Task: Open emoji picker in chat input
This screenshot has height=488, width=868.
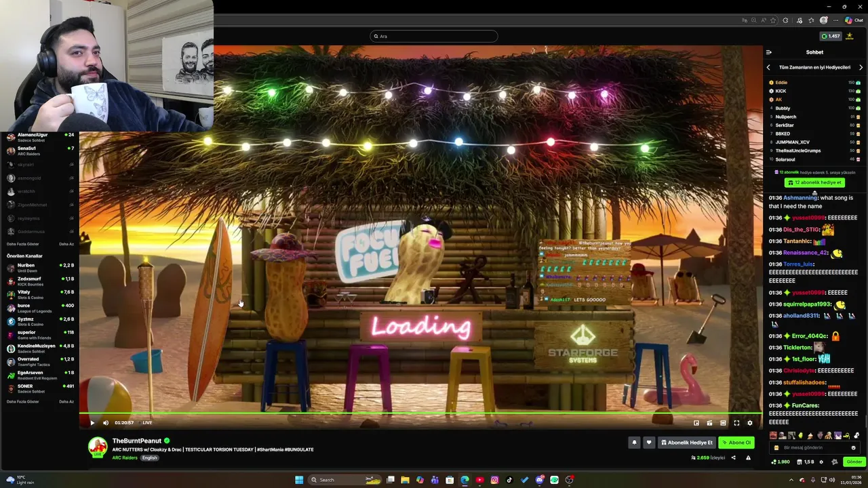Action: click(853, 447)
